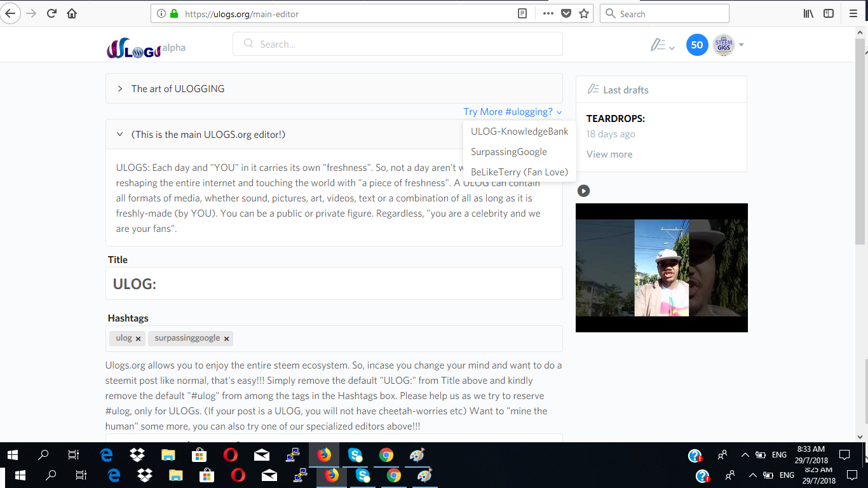
Task: Open the Firefox hamburger menu
Action: pos(853,13)
